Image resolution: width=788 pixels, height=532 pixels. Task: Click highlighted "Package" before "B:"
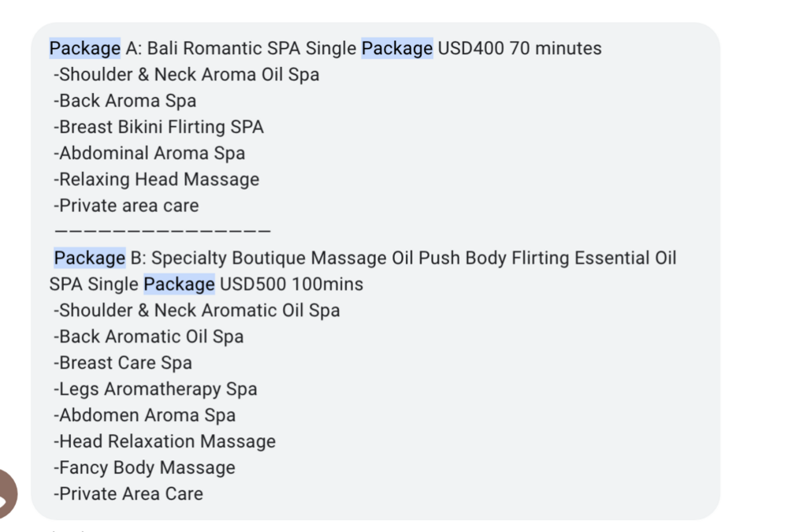click(x=89, y=259)
